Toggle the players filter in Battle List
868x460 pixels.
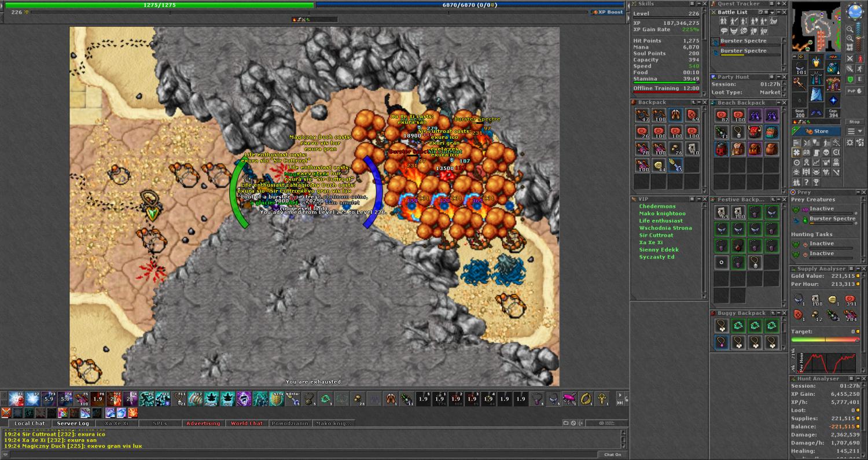(723, 21)
